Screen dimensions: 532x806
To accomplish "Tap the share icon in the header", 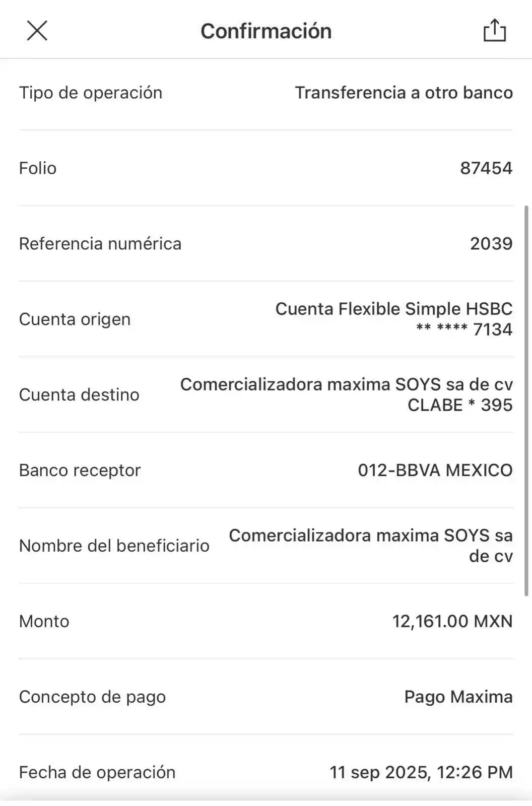I will tap(495, 31).
